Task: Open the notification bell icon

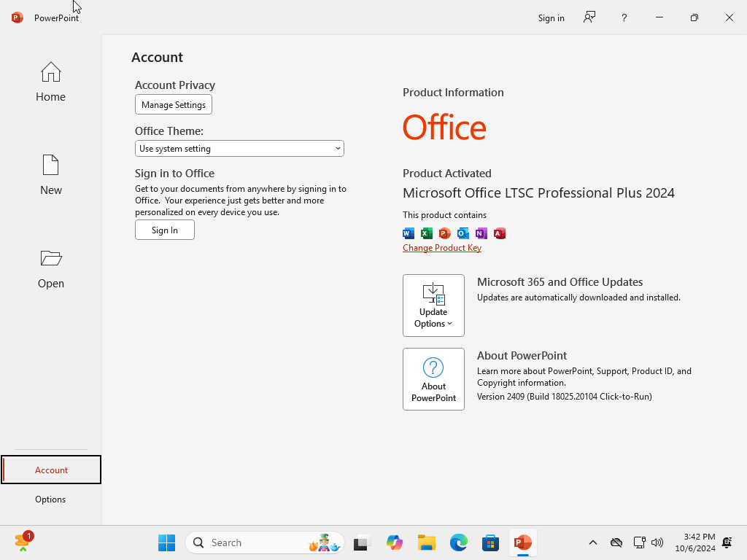Action: tap(727, 542)
